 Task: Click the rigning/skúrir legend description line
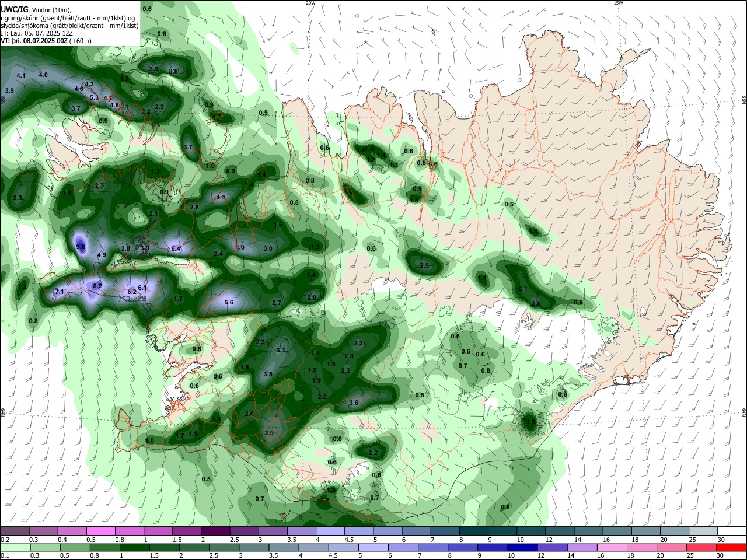point(68,18)
